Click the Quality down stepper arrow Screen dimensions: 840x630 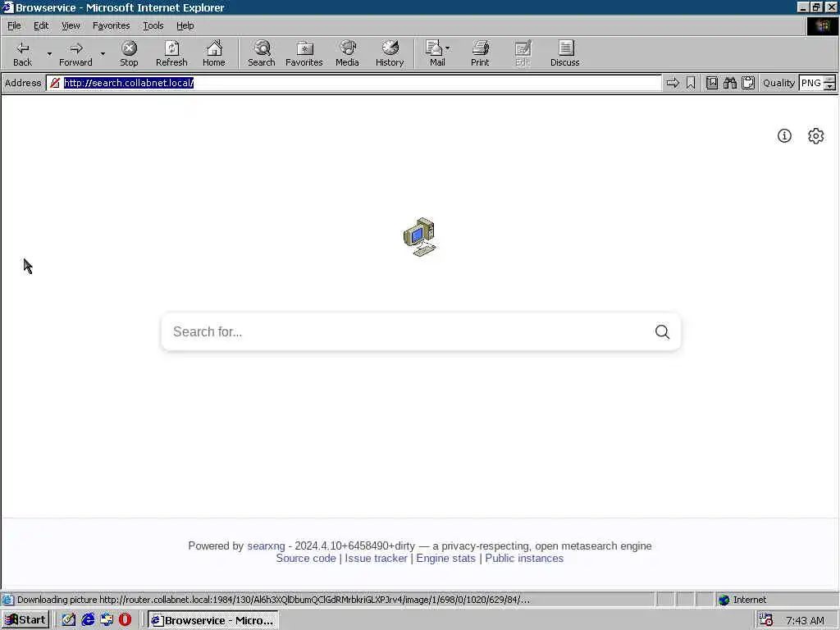(830, 86)
